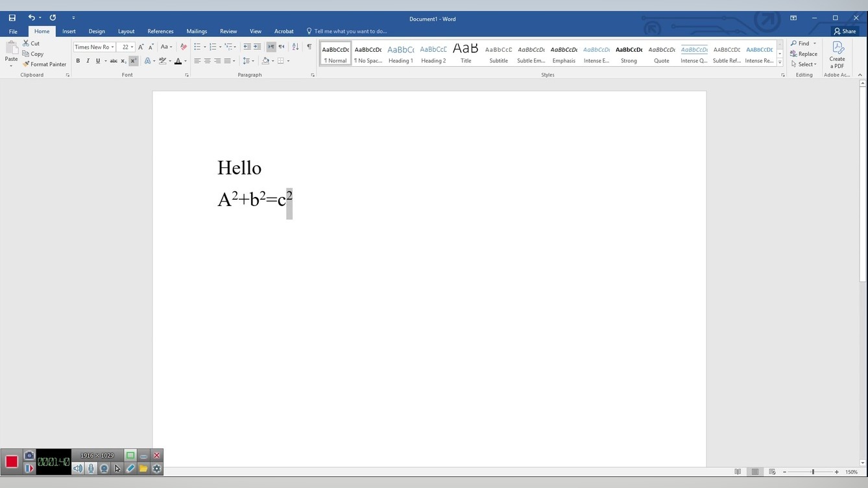Undo the last action

coord(31,18)
